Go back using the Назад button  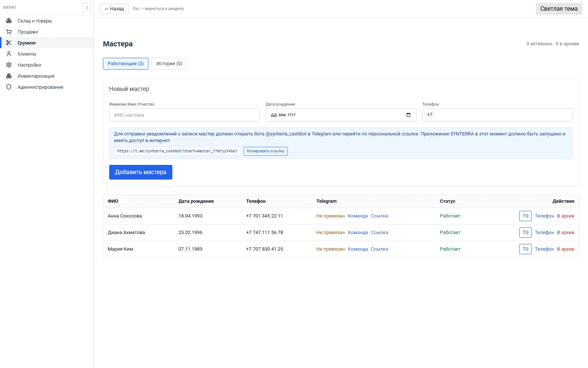click(x=114, y=9)
